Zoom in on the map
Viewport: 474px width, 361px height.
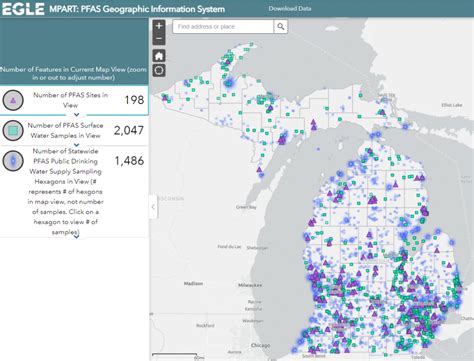click(159, 26)
